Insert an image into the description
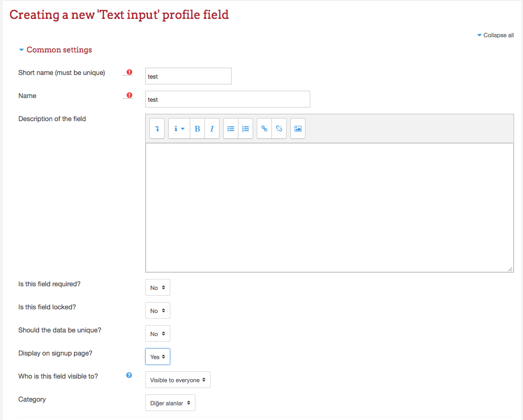This screenshot has height=420, width=523. point(298,128)
